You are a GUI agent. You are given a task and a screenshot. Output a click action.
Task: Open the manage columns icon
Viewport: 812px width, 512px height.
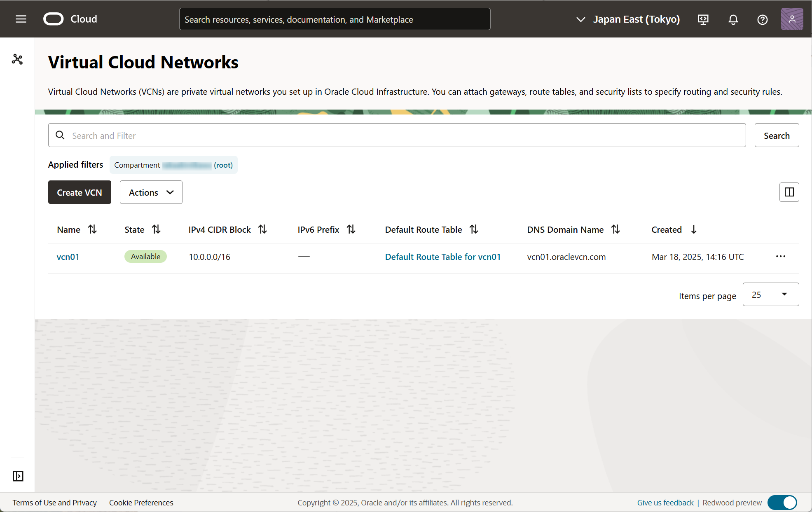[x=789, y=192]
